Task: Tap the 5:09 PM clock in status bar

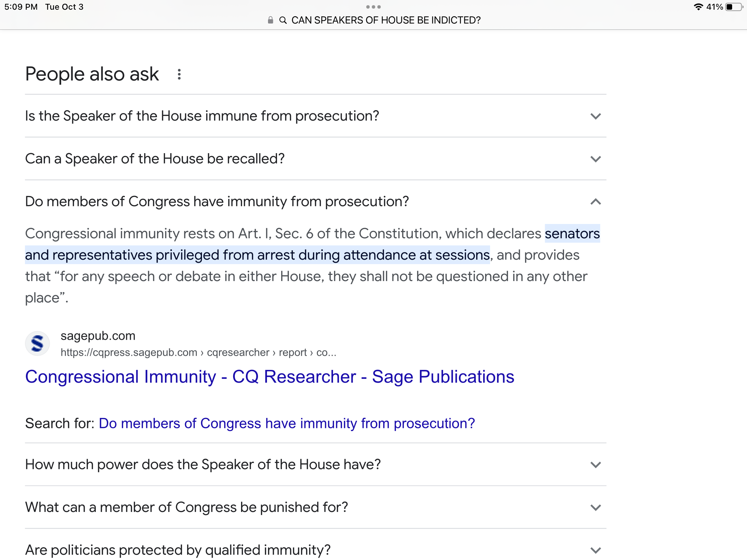Action: (x=21, y=7)
